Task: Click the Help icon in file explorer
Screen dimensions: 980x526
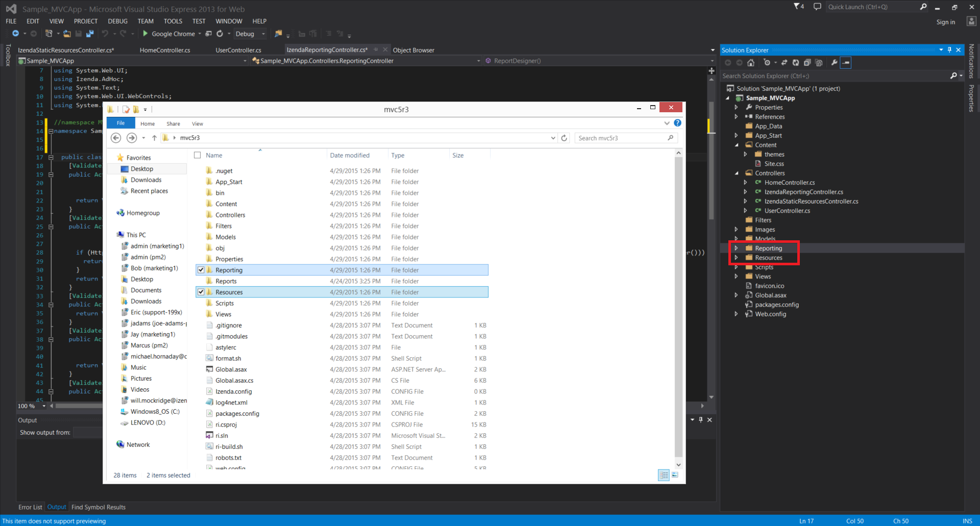Action: tap(677, 123)
